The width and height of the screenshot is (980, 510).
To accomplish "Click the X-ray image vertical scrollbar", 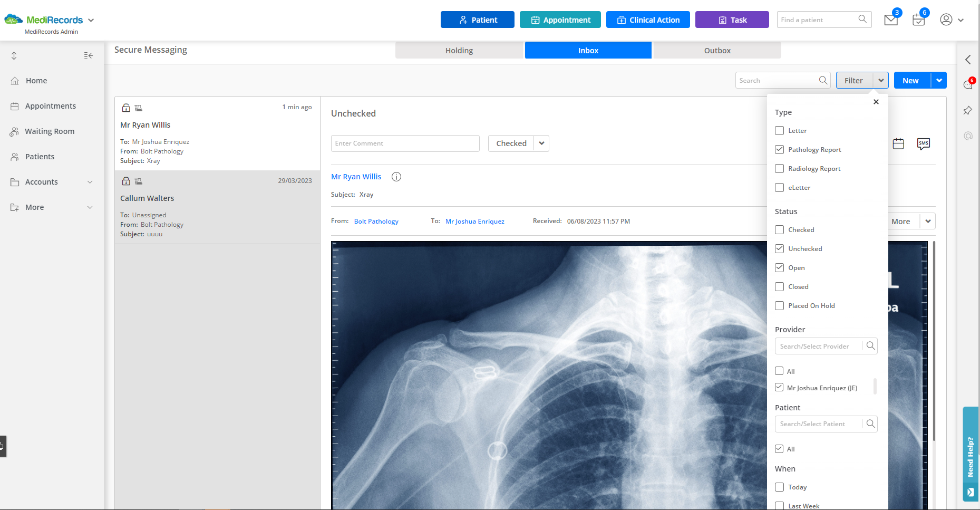I will click(x=934, y=341).
